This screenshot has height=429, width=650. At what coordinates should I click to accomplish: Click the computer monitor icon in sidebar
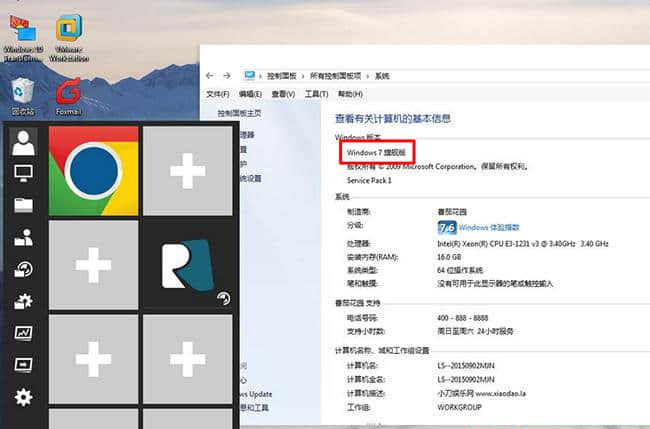point(23,173)
